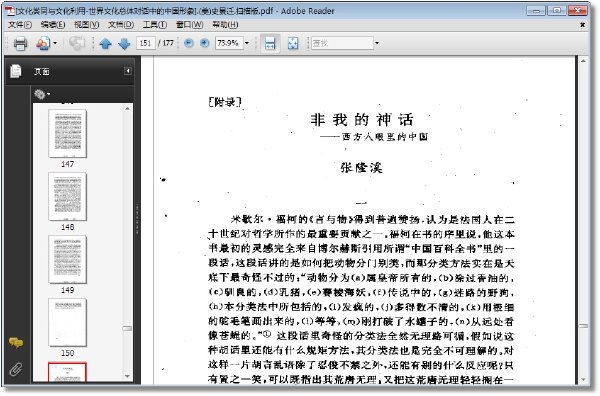Click the document title 非我的神话
The height and width of the screenshot is (396, 600).
pos(362,120)
